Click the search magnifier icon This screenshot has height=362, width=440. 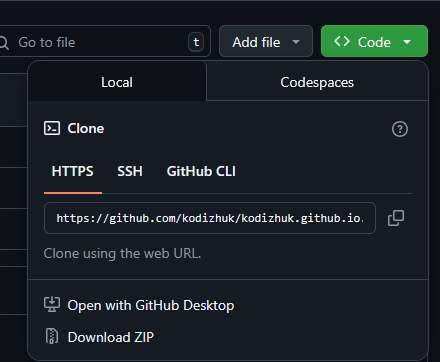coord(4,42)
